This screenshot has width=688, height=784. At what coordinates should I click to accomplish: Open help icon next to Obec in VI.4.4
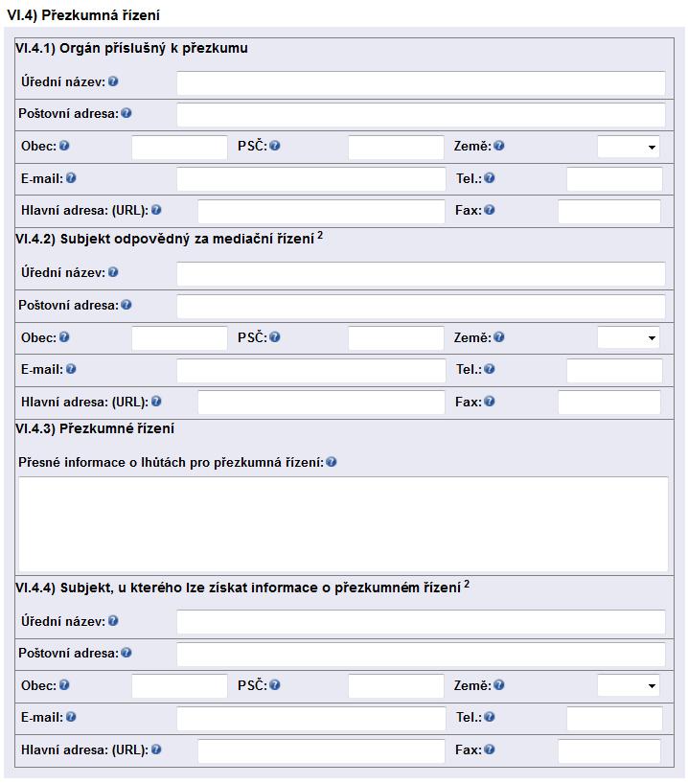[64, 685]
